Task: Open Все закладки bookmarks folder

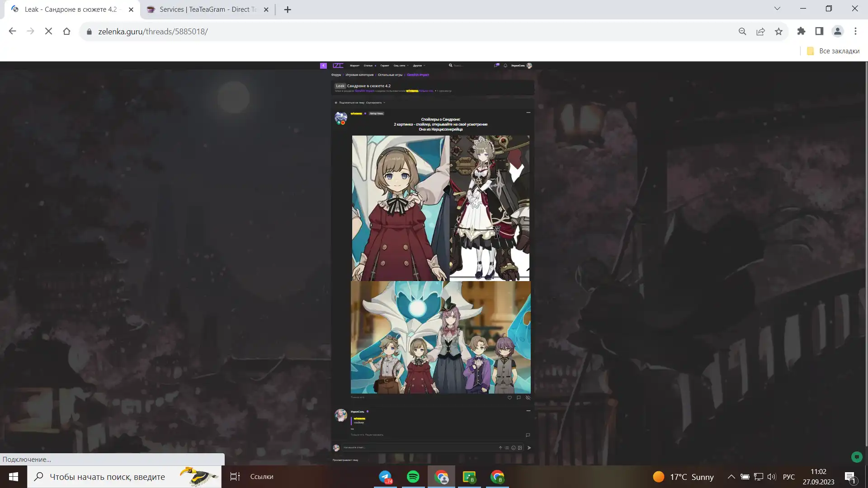Action: [x=833, y=51]
